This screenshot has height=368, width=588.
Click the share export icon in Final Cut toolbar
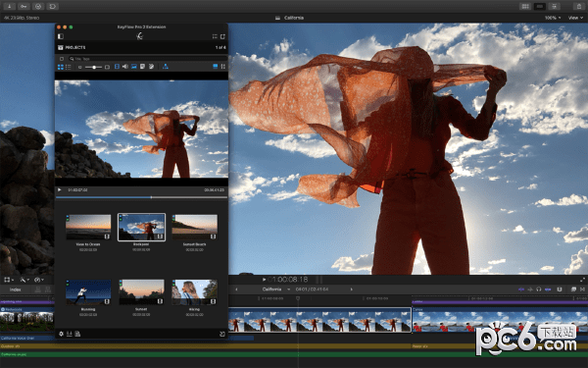point(578,7)
